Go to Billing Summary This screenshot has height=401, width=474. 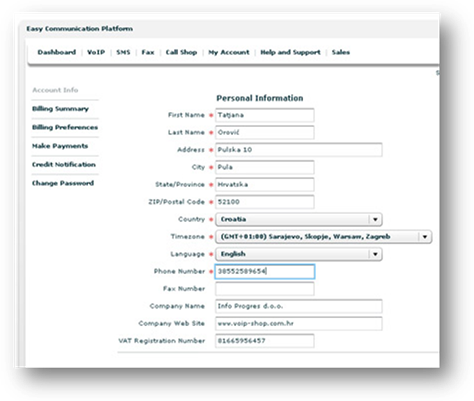point(60,109)
